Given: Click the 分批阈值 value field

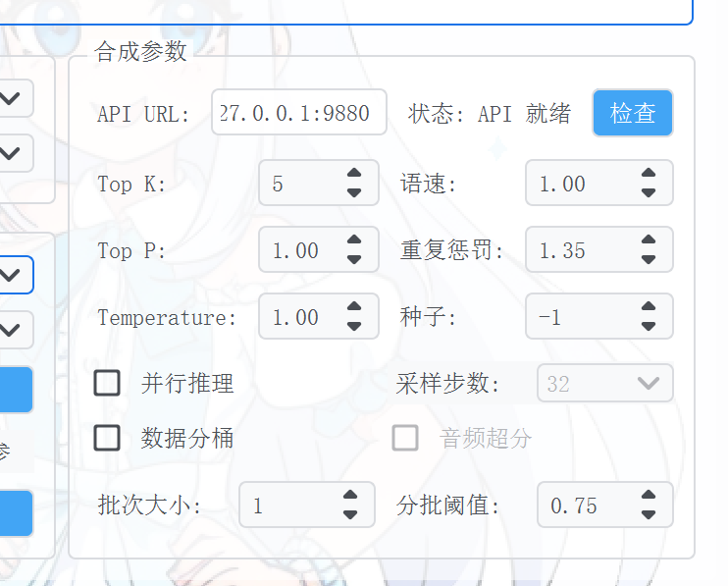Looking at the screenshot, I should click(584, 506).
